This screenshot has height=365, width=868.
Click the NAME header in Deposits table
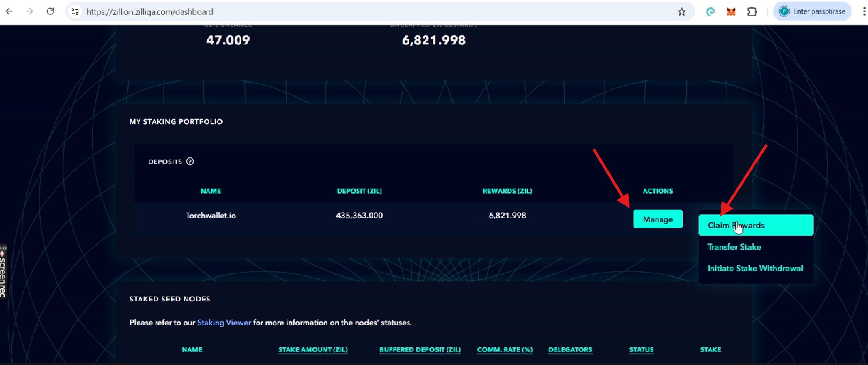coord(211,191)
